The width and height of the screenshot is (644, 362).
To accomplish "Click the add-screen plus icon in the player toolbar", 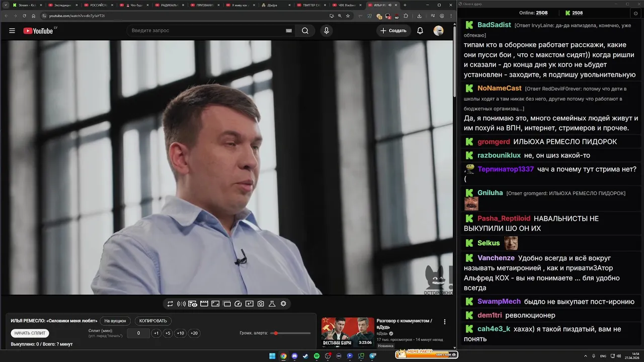I will [x=250, y=304].
